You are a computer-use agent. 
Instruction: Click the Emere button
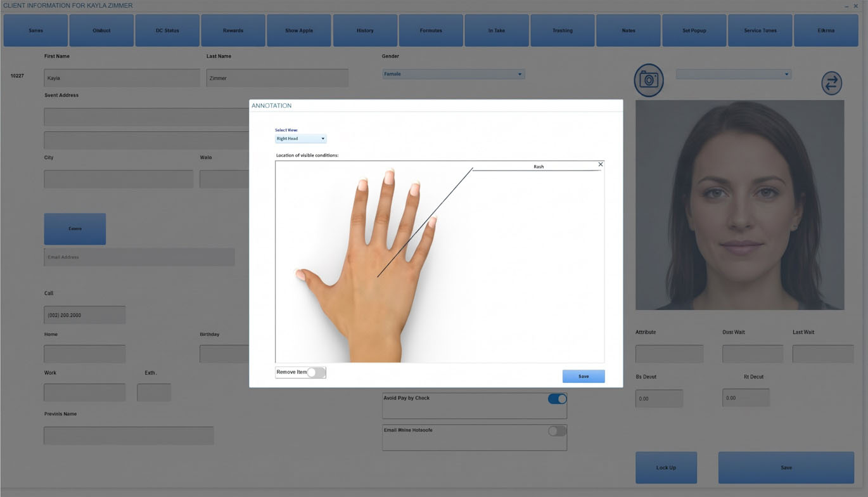tap(75, 229)
